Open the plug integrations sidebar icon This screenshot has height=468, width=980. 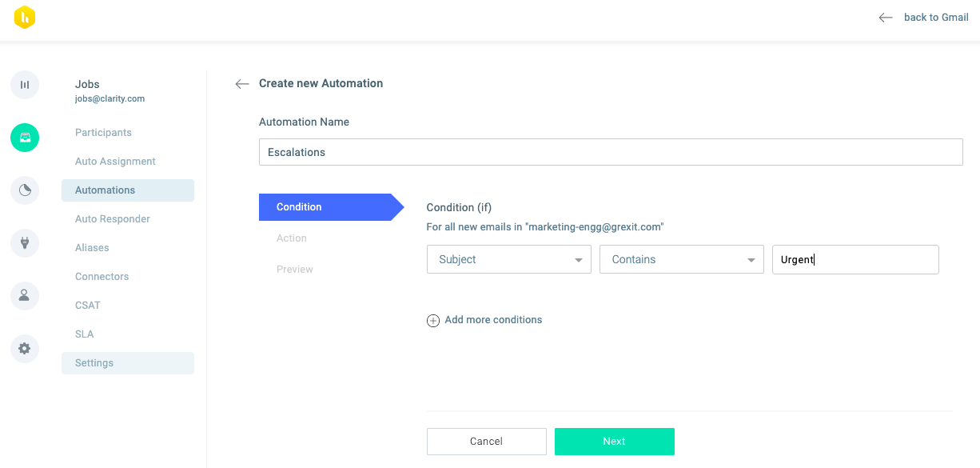click(x=25, y=243)
